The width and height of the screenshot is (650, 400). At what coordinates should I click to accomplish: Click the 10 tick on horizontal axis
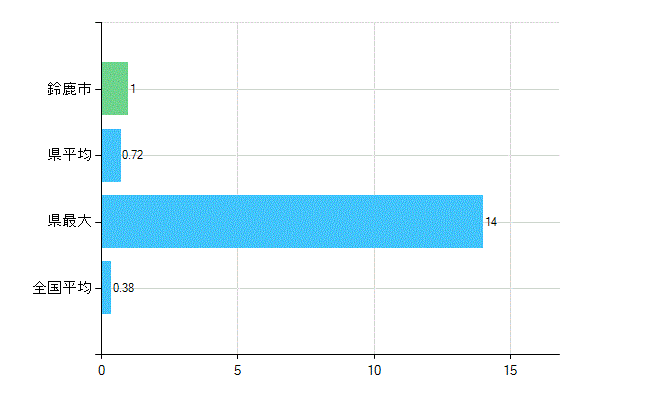[374, 368]
